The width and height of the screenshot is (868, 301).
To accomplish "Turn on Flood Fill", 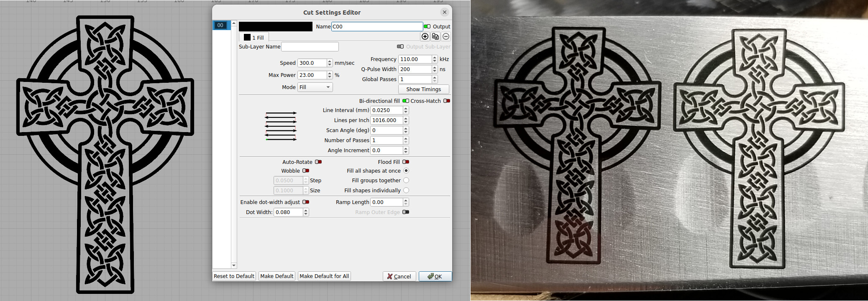I will click(x=405, y=162).
